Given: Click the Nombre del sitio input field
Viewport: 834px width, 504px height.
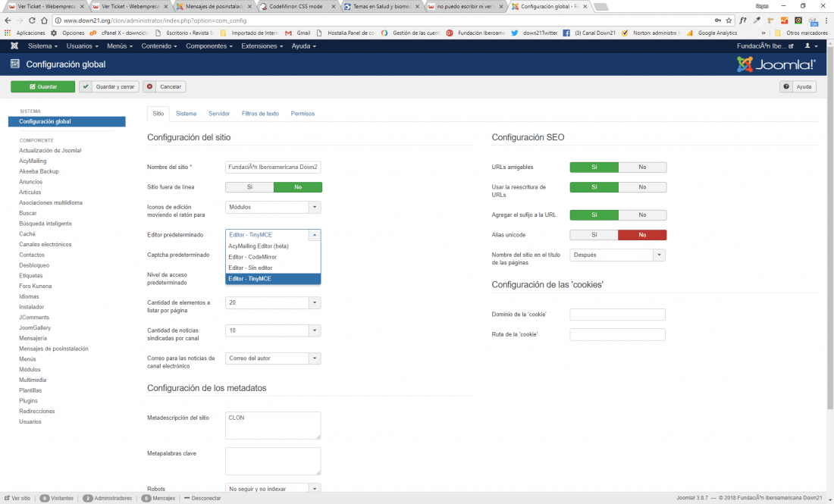Looking at the screenshot, I should point(273,167).
